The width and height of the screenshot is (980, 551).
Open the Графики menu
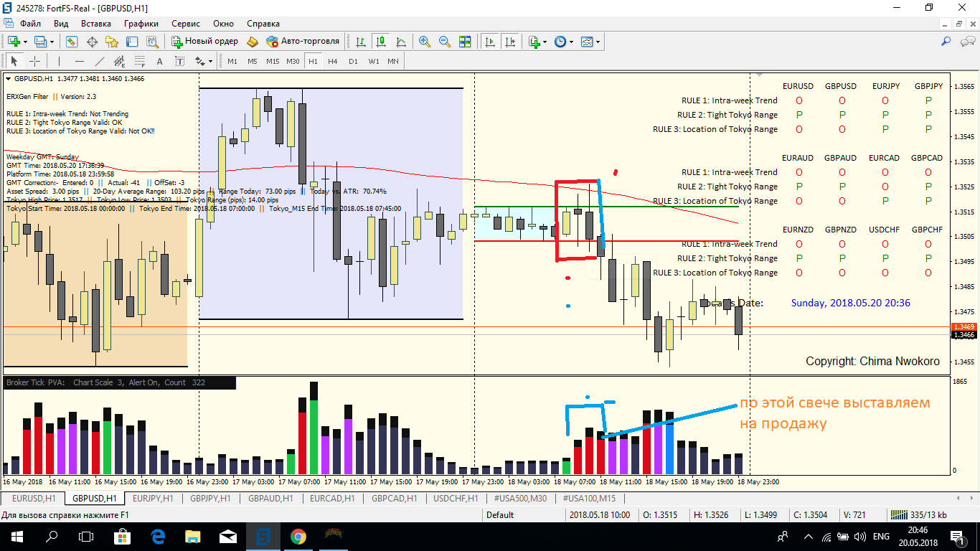(141, 24)
